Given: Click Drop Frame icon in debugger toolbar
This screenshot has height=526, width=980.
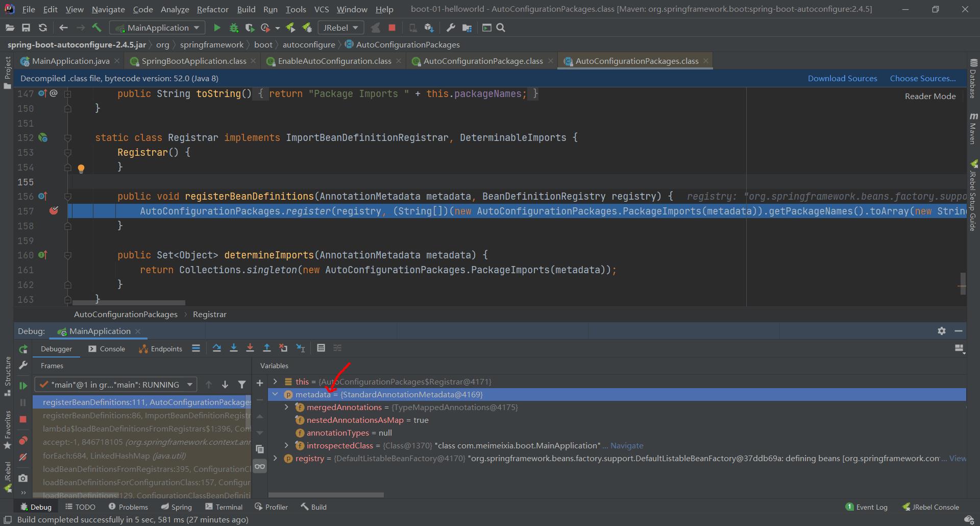Looking at the screenshot, I should click(x=283, y=348).
